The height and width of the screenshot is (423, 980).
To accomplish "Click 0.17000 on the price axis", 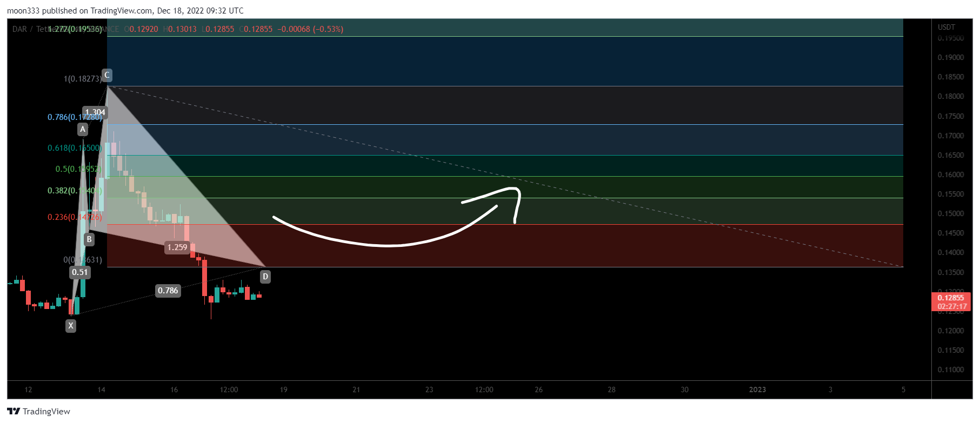I will (x=951, y=136).
